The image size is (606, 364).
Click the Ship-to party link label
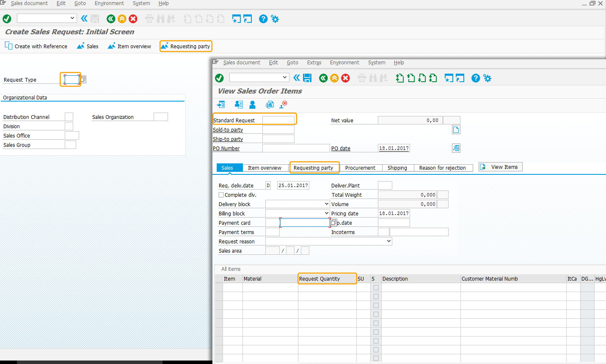pyautogui.click(x=228, y=139)
